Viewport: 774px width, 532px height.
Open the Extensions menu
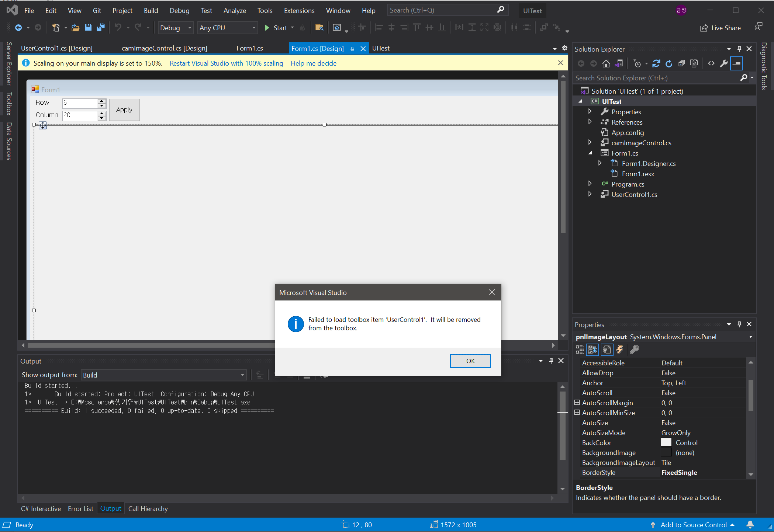tap(299, 11)
